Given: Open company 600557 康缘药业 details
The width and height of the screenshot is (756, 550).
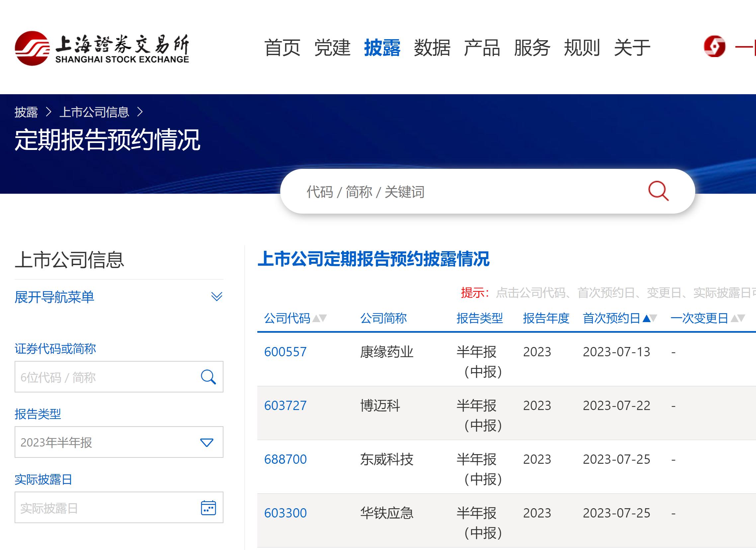Looking at the screenshot, I should (x=285, y=351).
